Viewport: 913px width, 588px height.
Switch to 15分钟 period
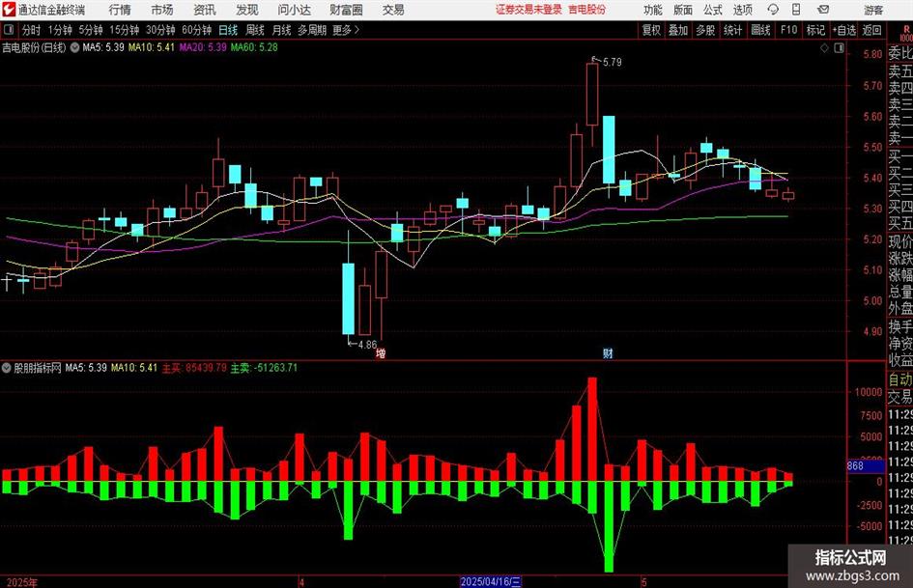pyautogui.click(x=124, y=30)
